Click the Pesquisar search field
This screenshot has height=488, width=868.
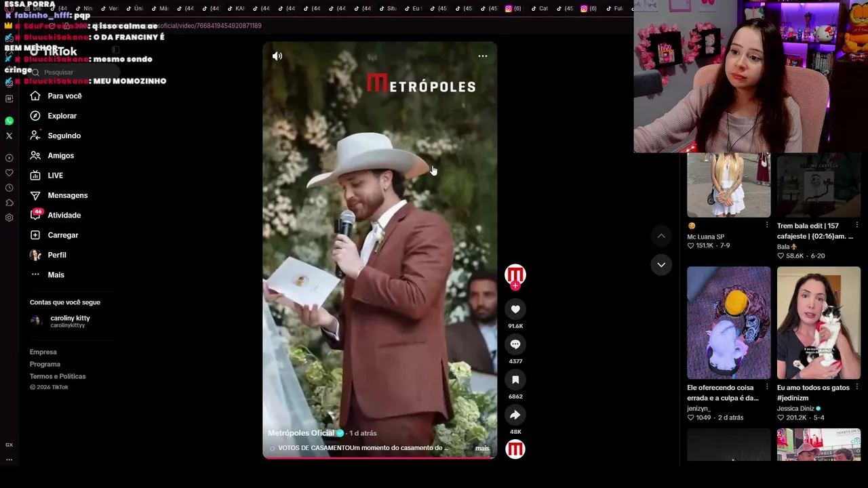pos(75,72)
